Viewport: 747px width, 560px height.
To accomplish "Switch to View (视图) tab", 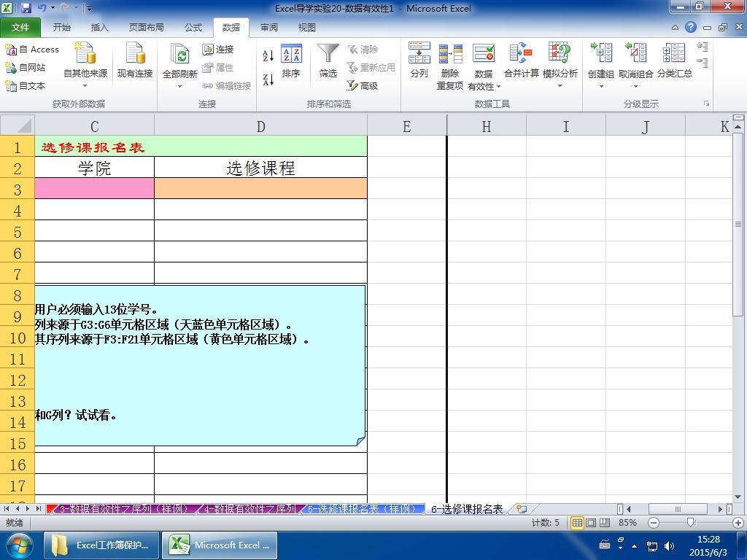I will tap(307, 28).
